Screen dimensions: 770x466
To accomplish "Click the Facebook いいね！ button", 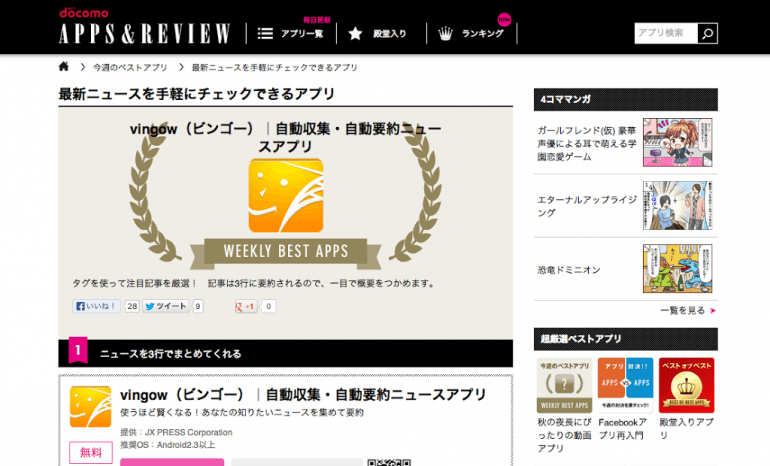I will 96,306.
